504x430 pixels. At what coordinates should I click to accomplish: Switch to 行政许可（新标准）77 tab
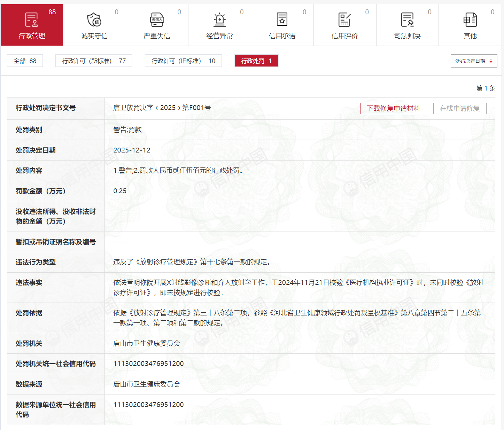pyautogui.click(x=94, y=61)
